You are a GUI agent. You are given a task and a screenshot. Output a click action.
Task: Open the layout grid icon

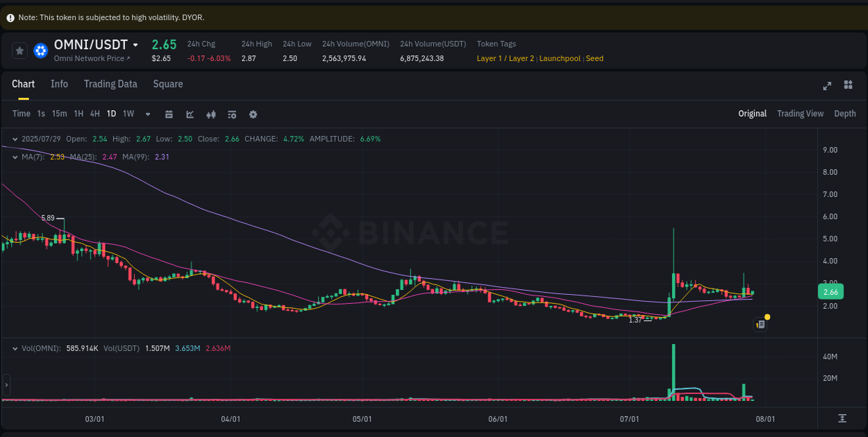pos(848,85)
